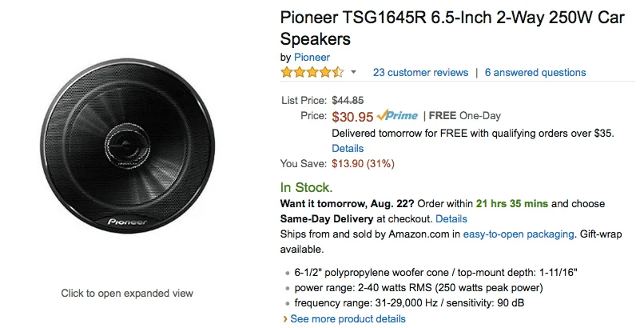Click the Prime logo next to price
The height and width of the screenshot is (328, 644).
(x=397, y=115)
